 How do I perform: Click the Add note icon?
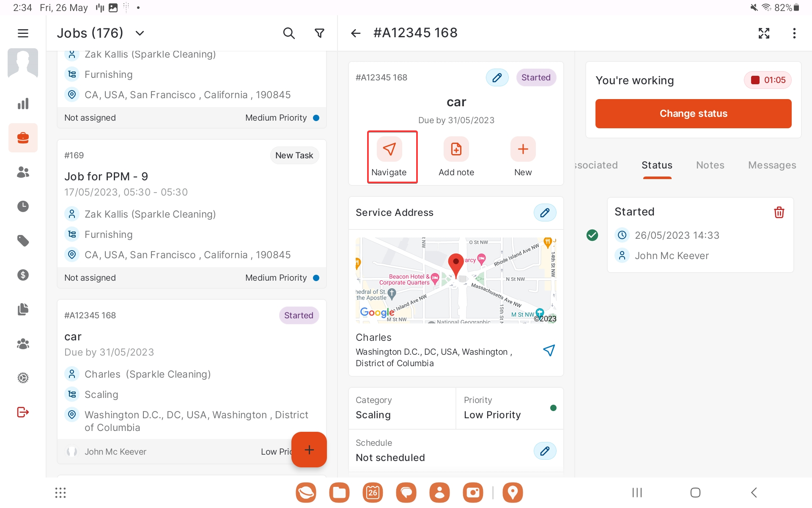tap(456, 149)
